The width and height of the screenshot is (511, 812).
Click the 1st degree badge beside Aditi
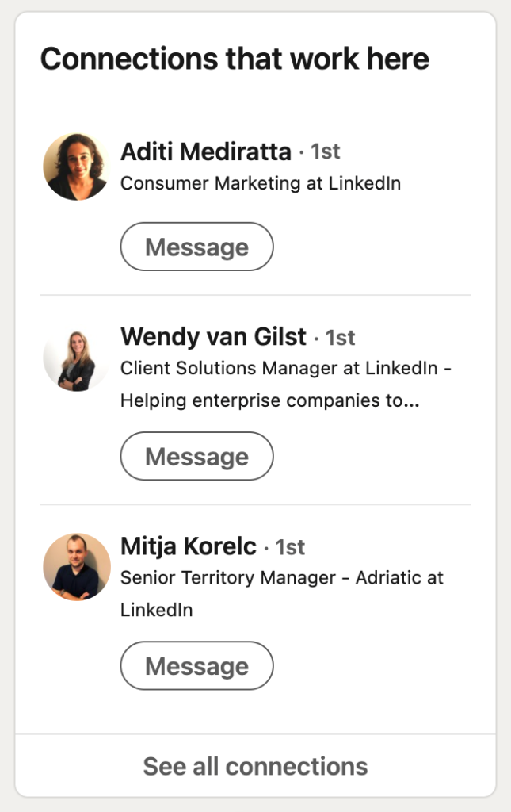(x=326, y=151)
